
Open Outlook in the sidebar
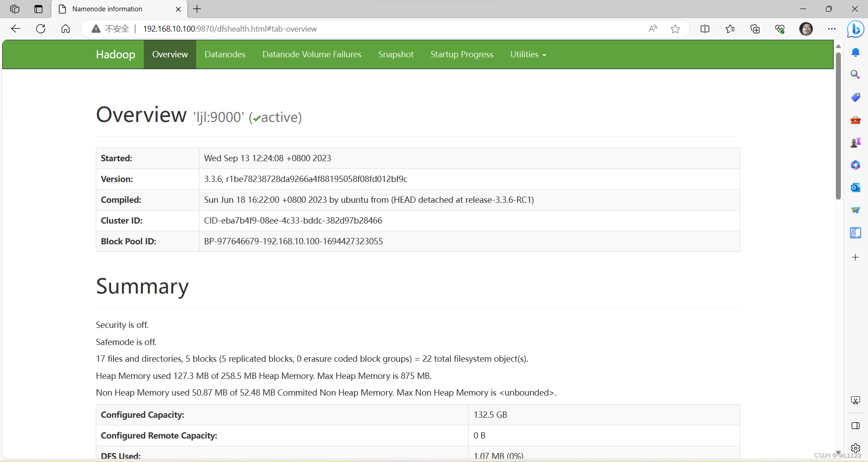pyautogui.click(x=855, y=187)
